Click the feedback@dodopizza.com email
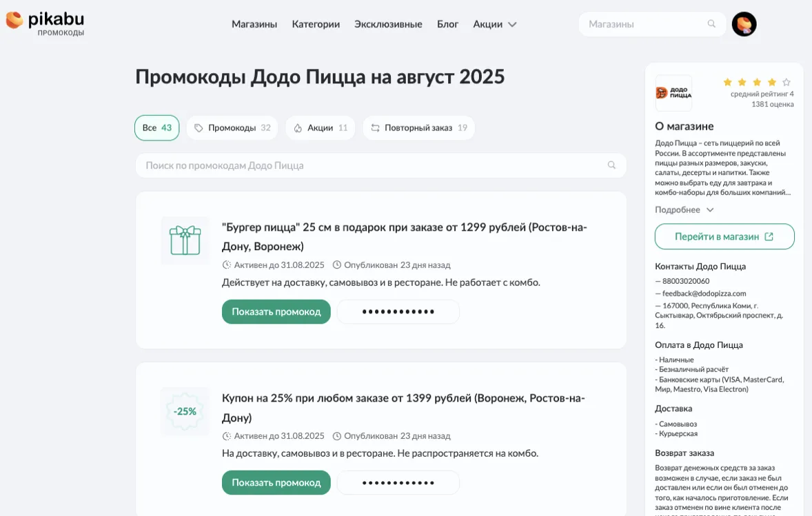Screen dimensions: 812x516 (704, 293)
